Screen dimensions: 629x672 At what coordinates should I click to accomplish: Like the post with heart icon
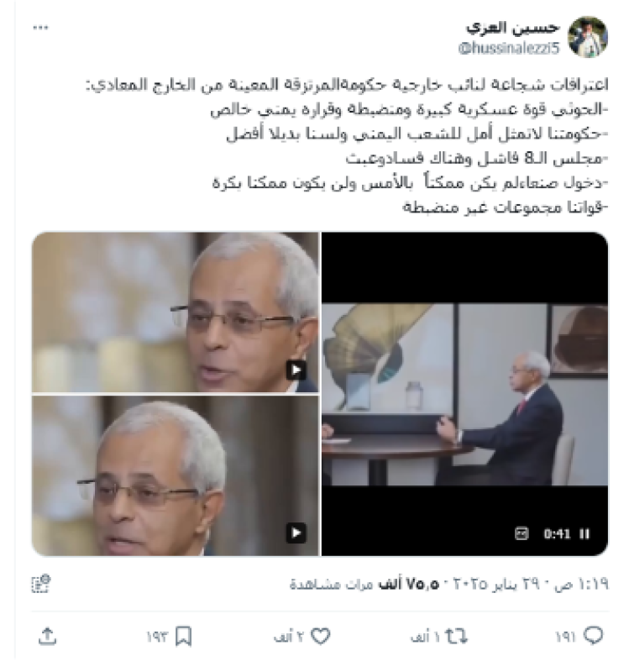point(321,636)
